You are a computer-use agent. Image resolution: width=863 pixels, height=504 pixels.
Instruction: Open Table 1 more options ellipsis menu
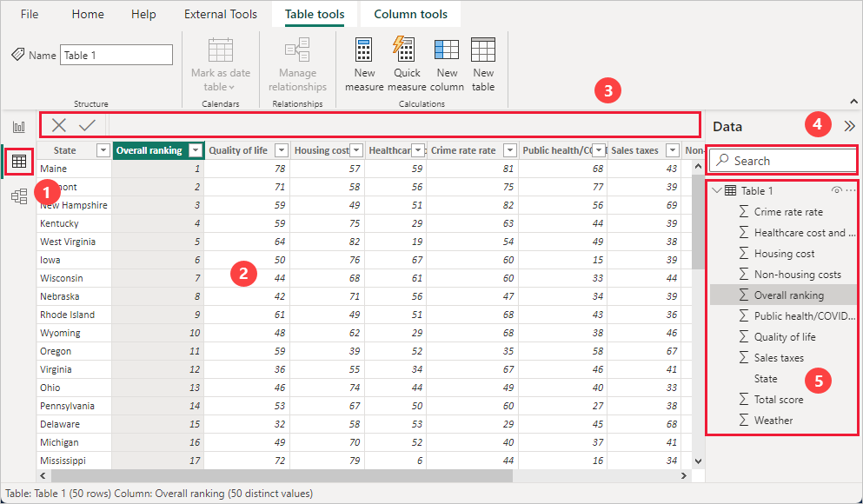pyautogui.click(x=850, y=190)
